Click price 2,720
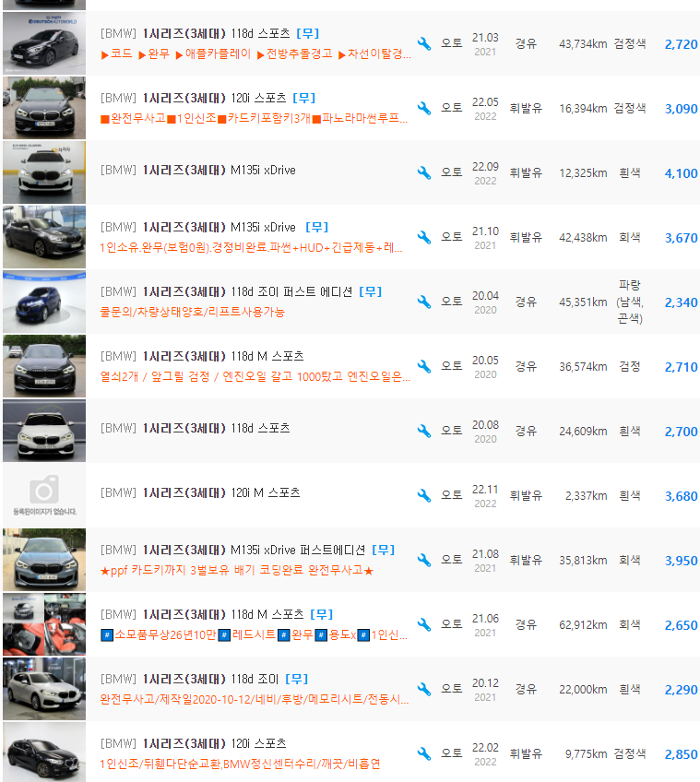The image size is (700, 782). point(681,44)
